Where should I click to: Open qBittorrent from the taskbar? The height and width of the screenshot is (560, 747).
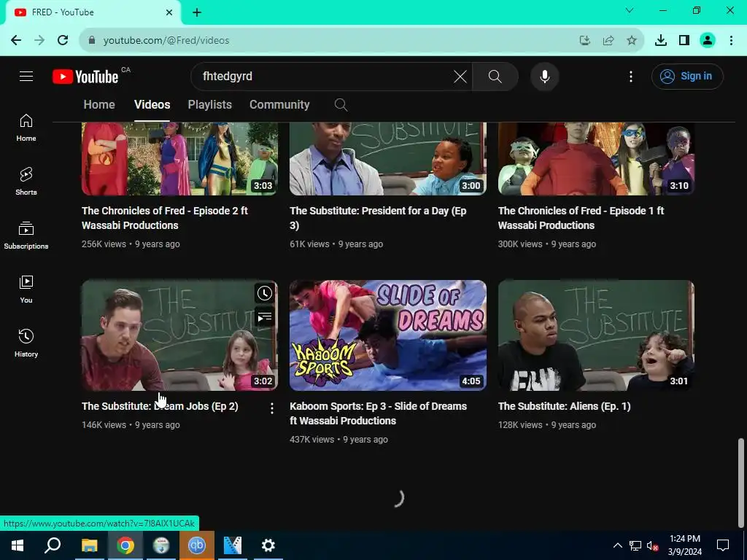pos(196,545)
